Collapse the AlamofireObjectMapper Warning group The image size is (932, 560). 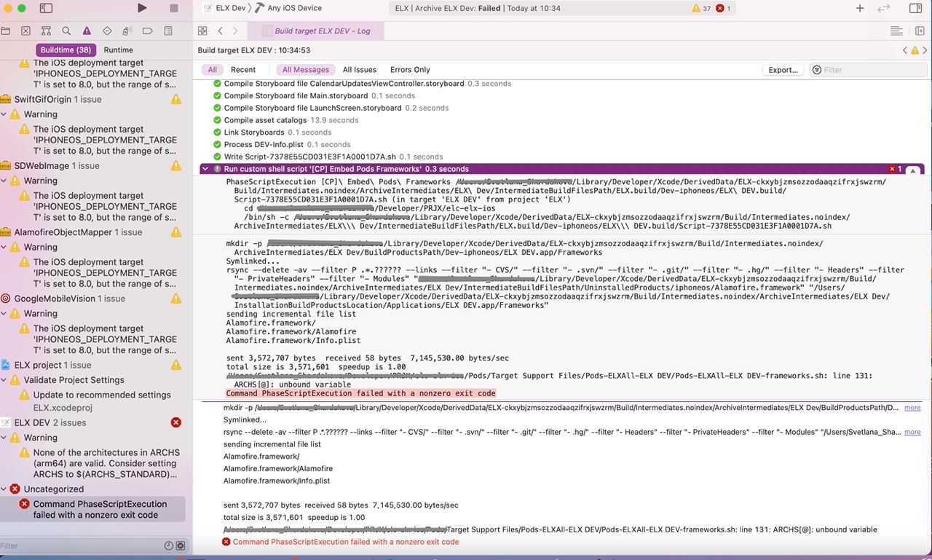[4, 247]
